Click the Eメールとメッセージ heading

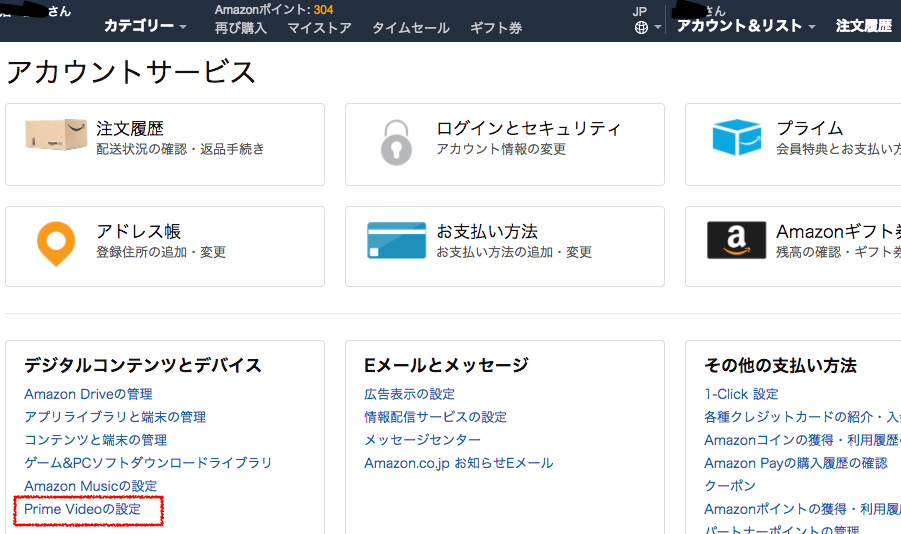point(446,365)
